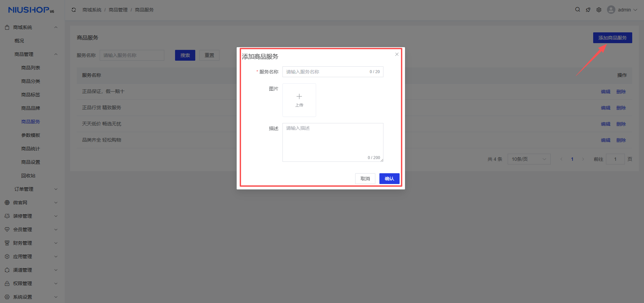The width and height of the screenshot is (644, 303).
Task: Click 编辑 for 品类齐全 轻松购物
Action: pyautogui.click(x=606, y=140)
